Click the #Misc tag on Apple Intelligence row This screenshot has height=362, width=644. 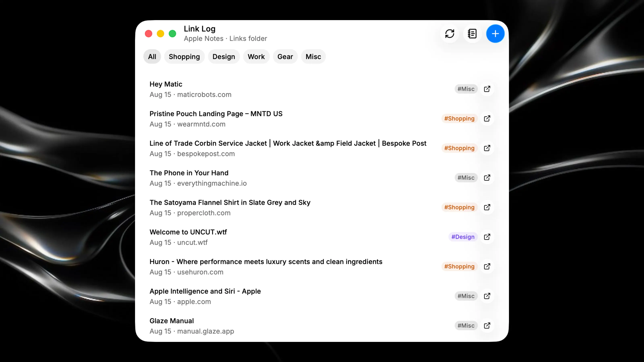(466, 296)
